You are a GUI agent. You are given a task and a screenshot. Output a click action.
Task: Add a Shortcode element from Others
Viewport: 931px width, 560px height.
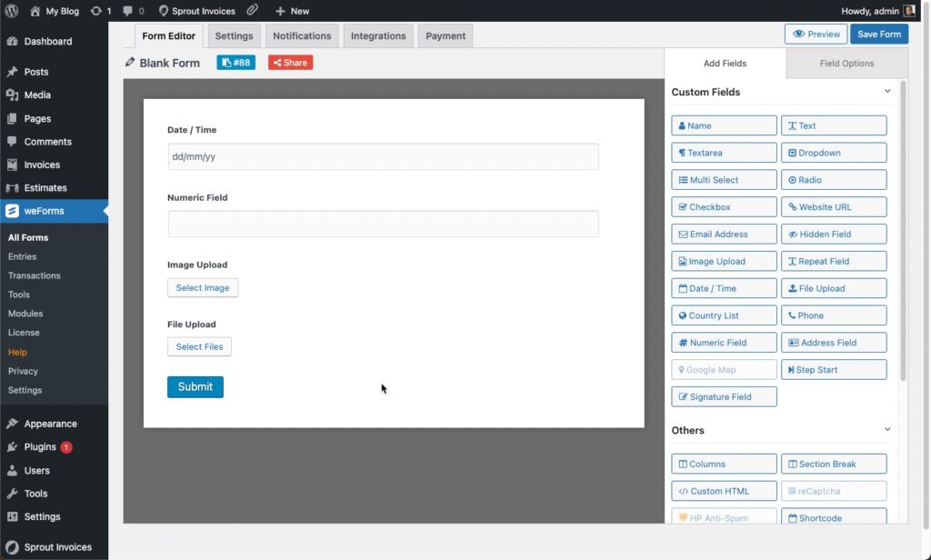click(x=833, y=517)
